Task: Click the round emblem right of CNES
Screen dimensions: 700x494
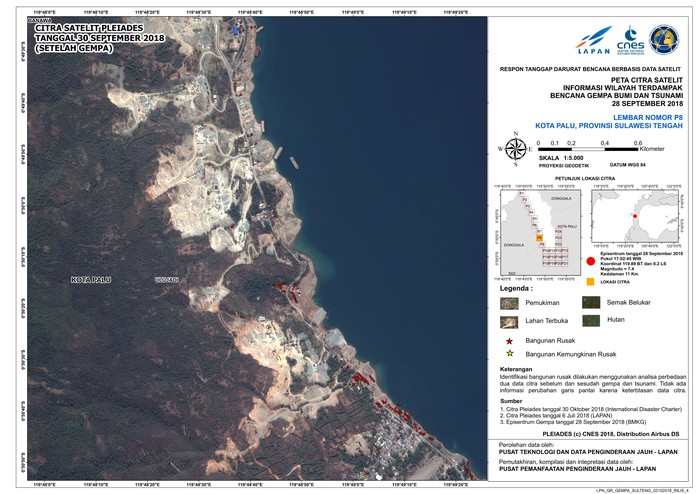Action: click(x=665, y=40)
